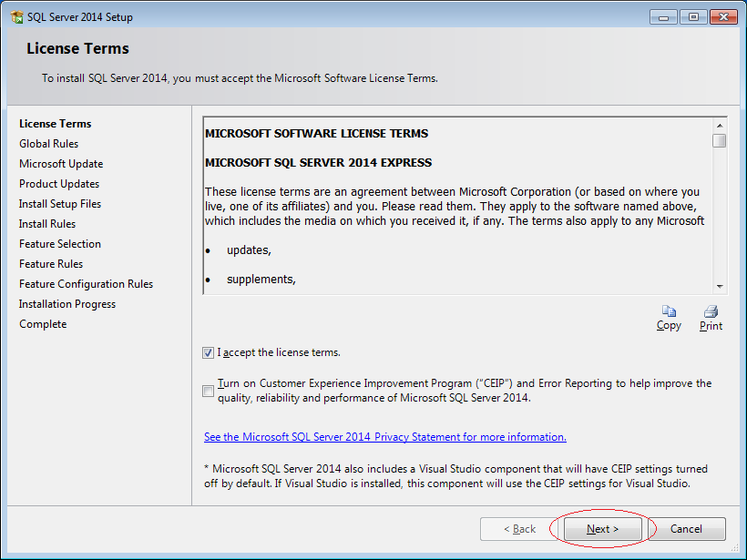
Task: Click the Print icon for license terms
Action: click(x=711, y=311)
